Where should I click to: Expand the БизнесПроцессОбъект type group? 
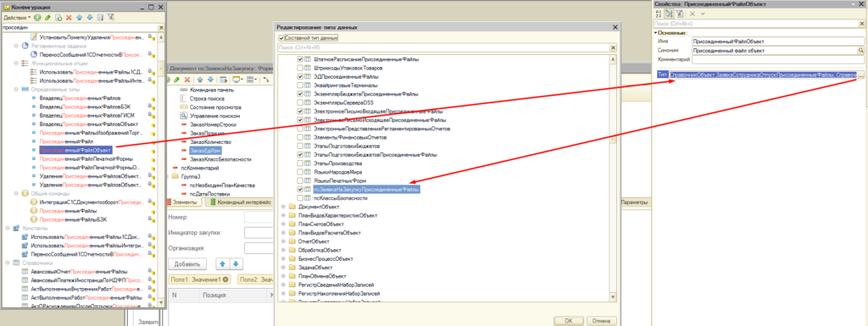pyautogui.click(x=283, y=258)
